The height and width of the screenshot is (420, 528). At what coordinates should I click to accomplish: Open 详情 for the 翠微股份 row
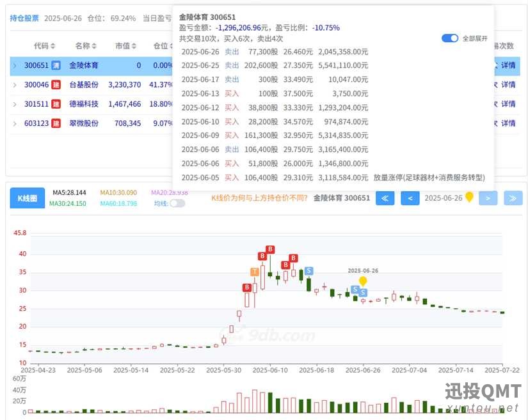pos(508,123)
